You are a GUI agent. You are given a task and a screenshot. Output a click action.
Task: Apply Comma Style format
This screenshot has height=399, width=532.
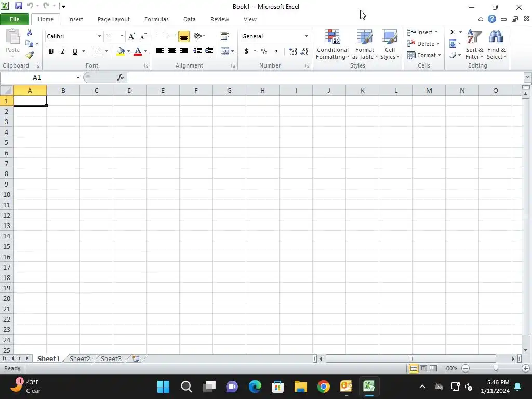276,51
